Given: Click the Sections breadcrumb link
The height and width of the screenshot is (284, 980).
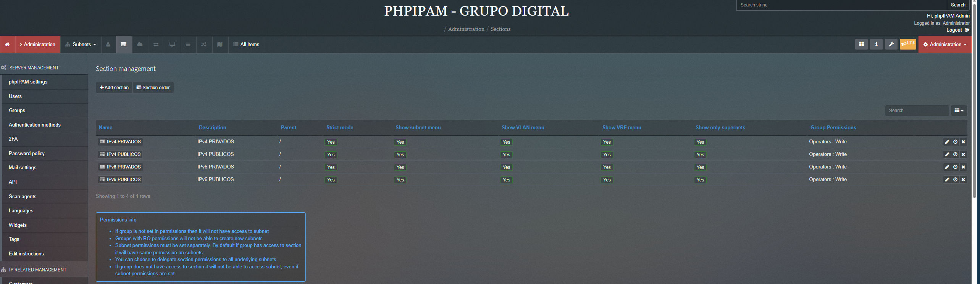Looking at the screenshot, I should click(500, 29).
